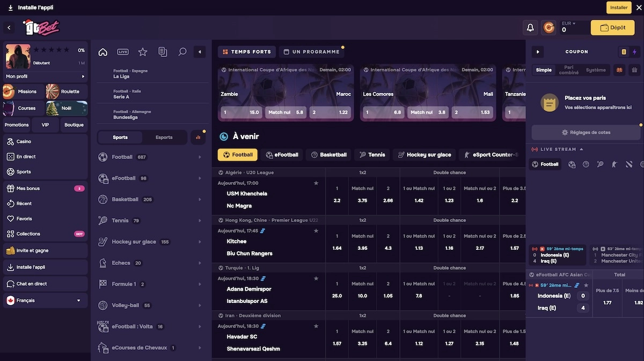Expand the Français language selector
The image size is (644, 361).
click(45, 300)
